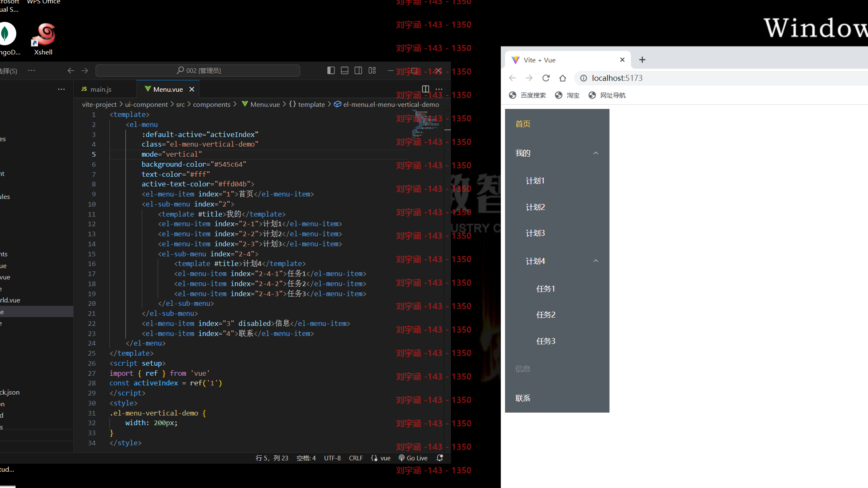Click the code minimap preview
Image resolution: width=868 pixels, height=488 pixels.
(x=426, y=124)
